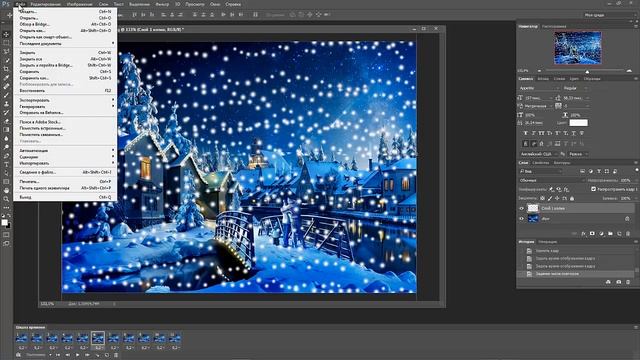Click the bottom history state row
Screen dimensions: 640x360
click(576, 274)
